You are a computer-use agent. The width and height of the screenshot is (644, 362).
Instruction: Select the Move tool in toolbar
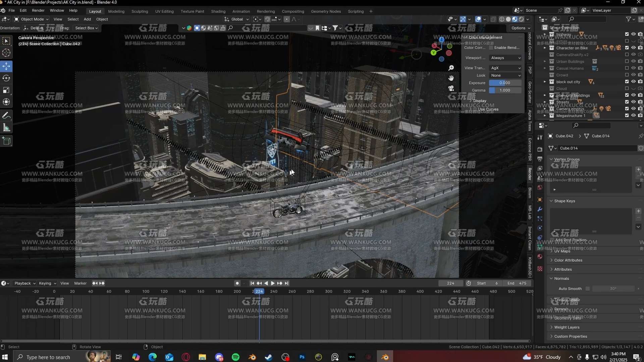6,66
